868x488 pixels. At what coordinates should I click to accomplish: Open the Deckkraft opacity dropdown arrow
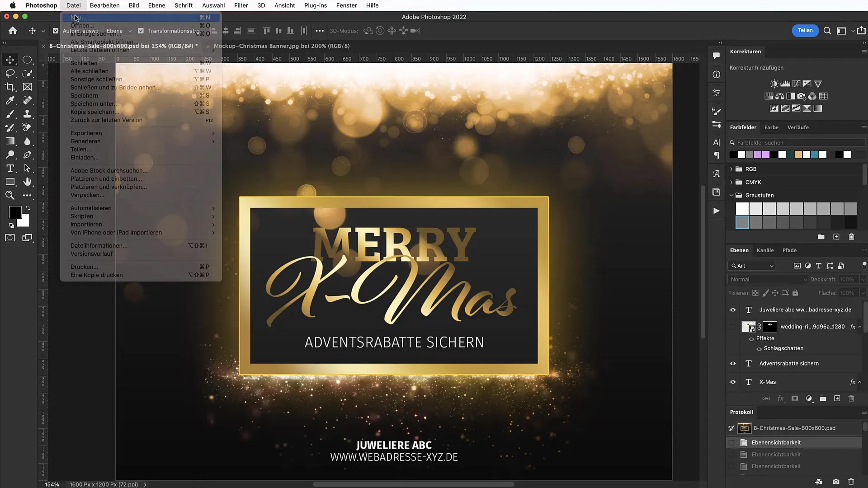863,280
